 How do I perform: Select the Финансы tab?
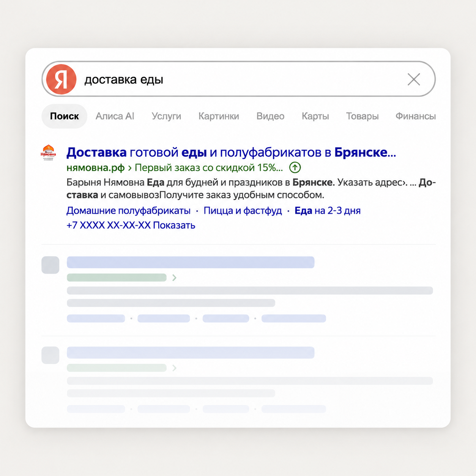[x=415, y=116]
